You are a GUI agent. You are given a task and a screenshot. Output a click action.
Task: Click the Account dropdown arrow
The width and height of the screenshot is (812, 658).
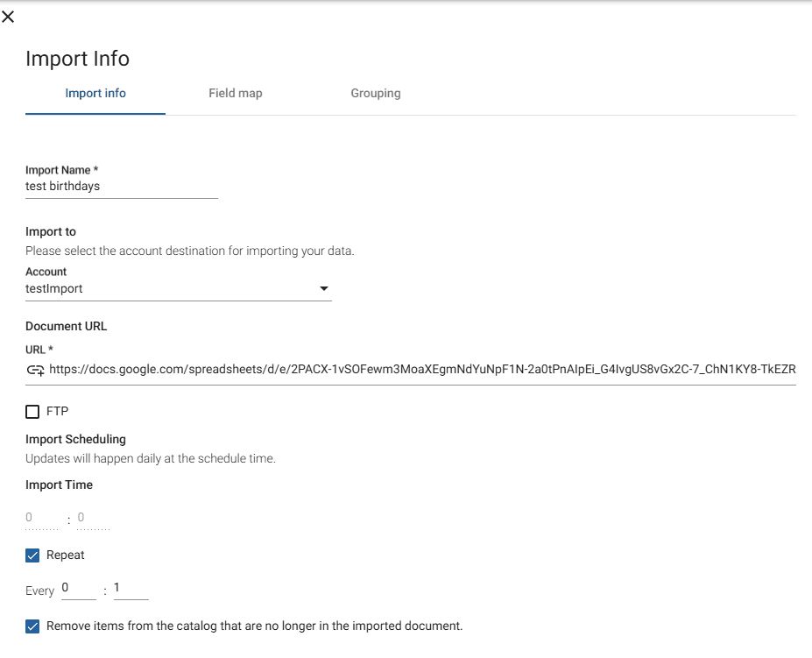[x=323, y=288]
